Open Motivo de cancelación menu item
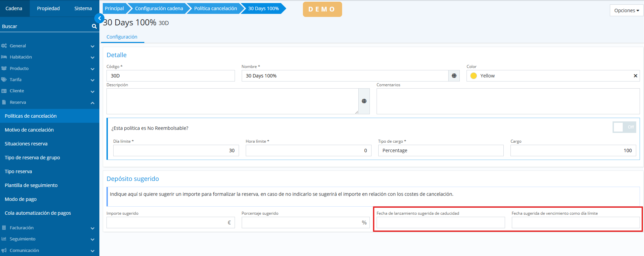The image size is (644, 256). (29, 130)
